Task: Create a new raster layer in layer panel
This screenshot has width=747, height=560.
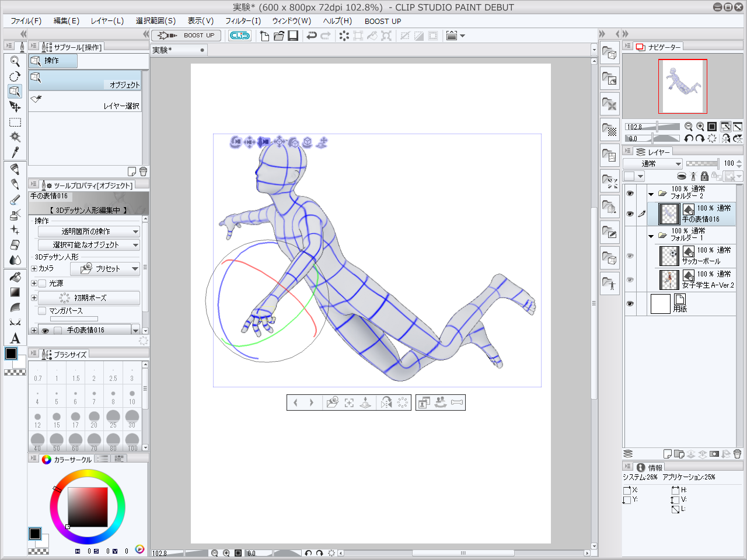Action: coord(668,454)
